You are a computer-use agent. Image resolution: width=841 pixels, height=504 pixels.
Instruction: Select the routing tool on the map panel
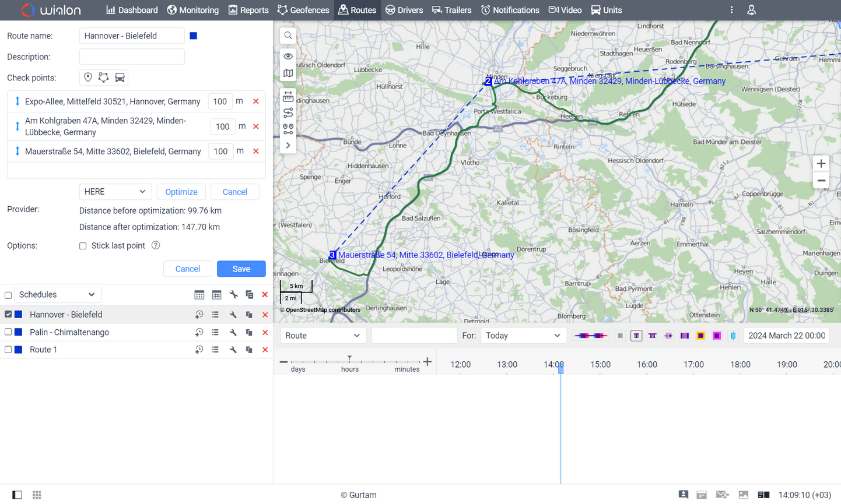[x=288, y=112]
